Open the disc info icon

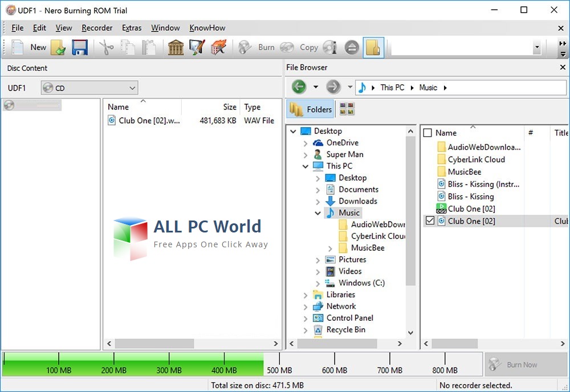(330, 47)
